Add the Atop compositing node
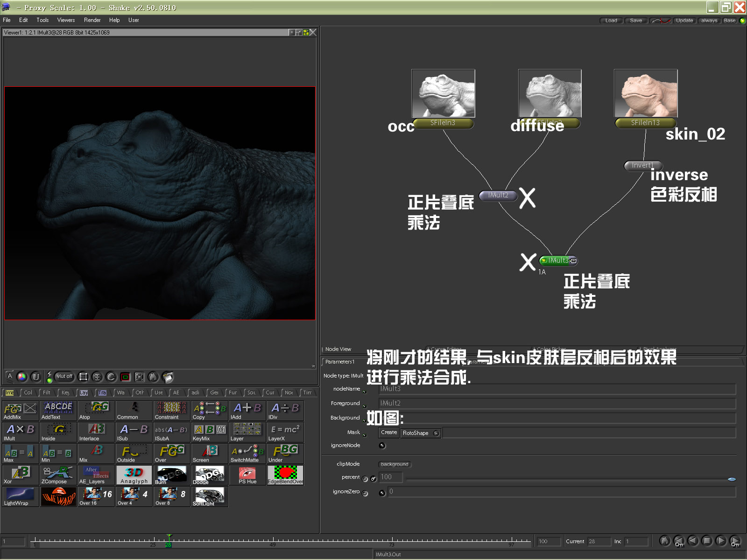This screenshot has height=560, width=747. point(96,411)
